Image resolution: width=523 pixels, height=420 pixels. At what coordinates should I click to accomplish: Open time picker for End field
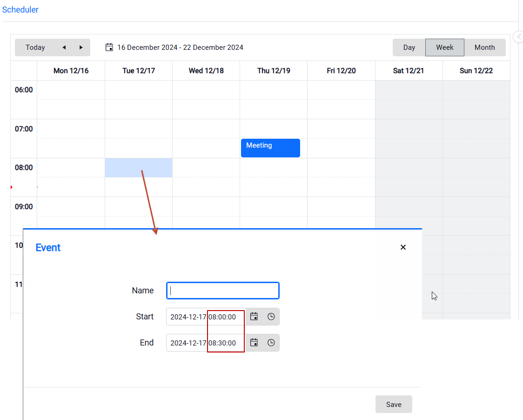[271, 343]
